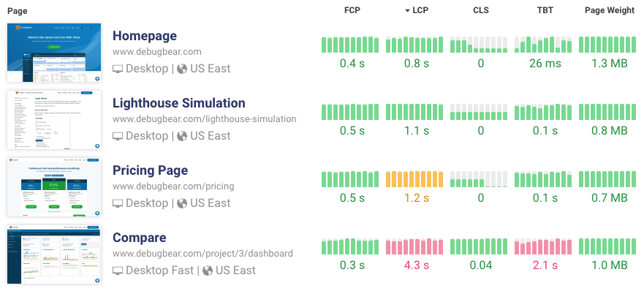Click the globe icon in the Compare row
The height and width of the screenshot is (291, 644).
pos(208,271)
